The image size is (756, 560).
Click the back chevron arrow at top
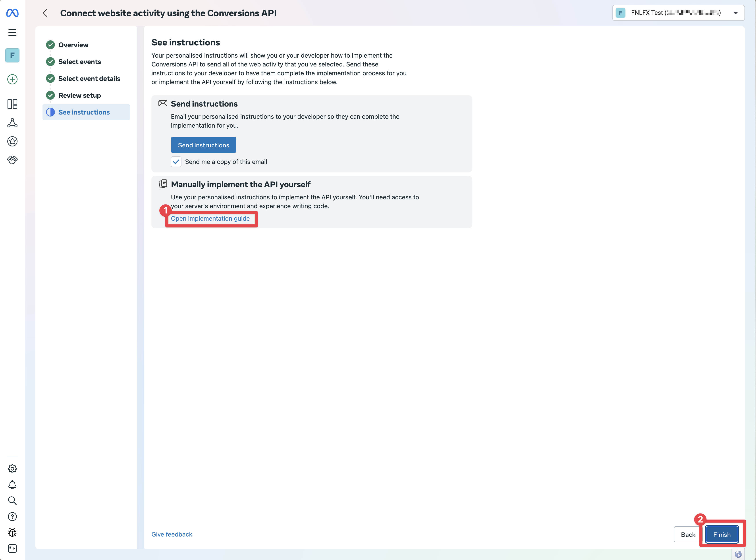[x=45, y=13]
